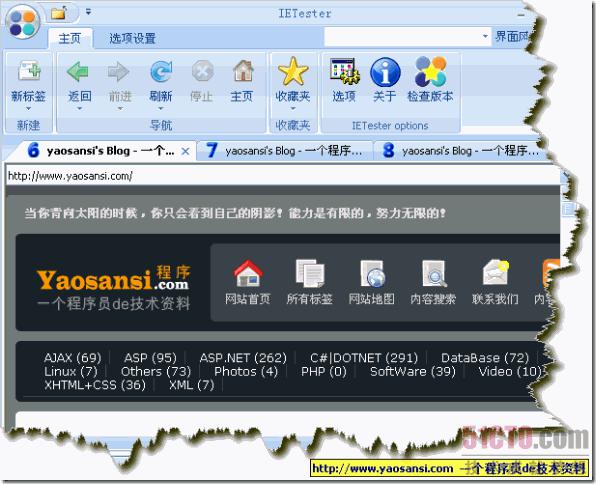The height and width of the screenshot is (484, 596).
Task: Click the folder icon in quick access toolbar
Action: (x=59, y=14)
